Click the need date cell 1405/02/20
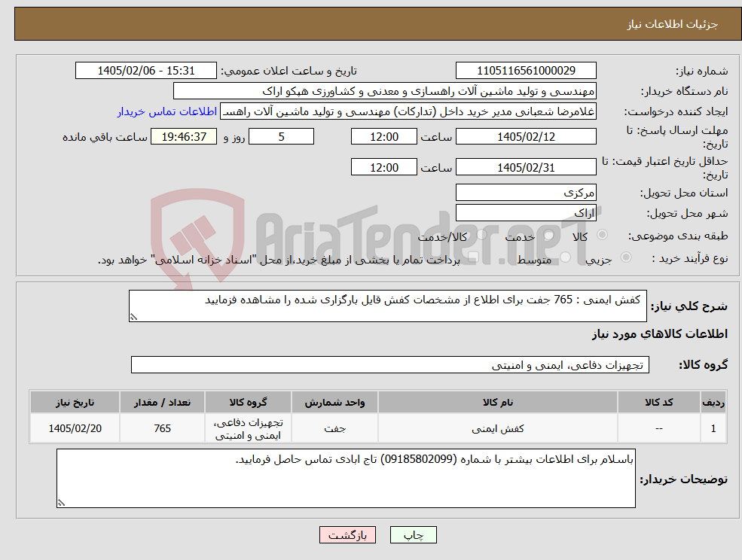 tap(75, 428)
